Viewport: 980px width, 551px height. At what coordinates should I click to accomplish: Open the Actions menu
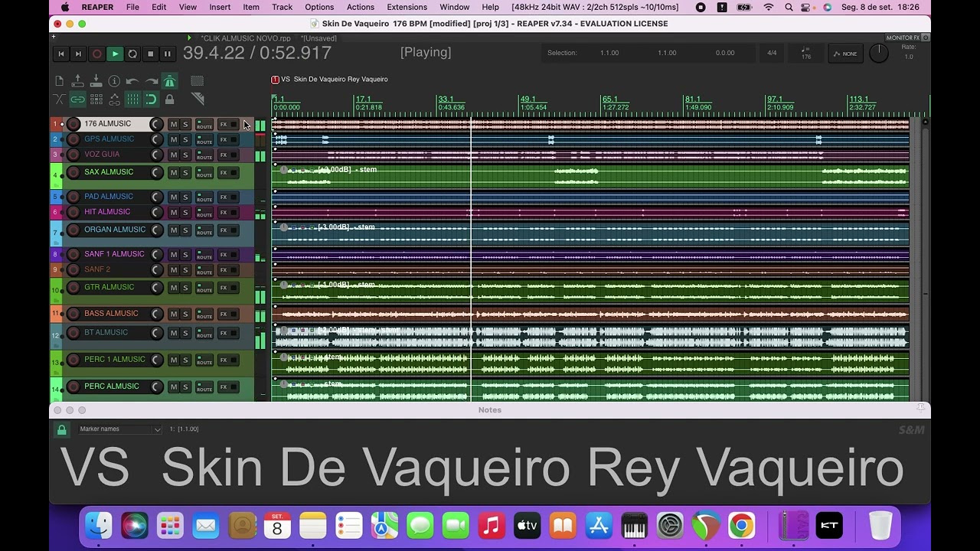(x=361, y=7)
